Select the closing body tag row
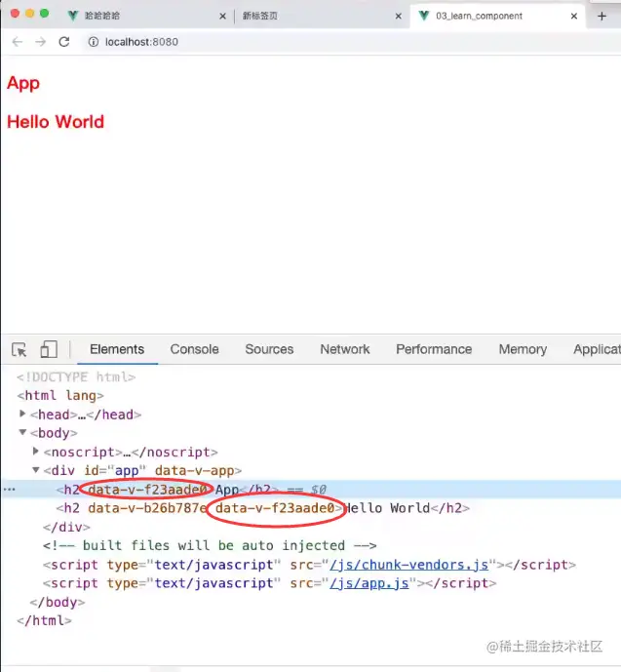The image size is (621, 672). (x=58, y=602)
